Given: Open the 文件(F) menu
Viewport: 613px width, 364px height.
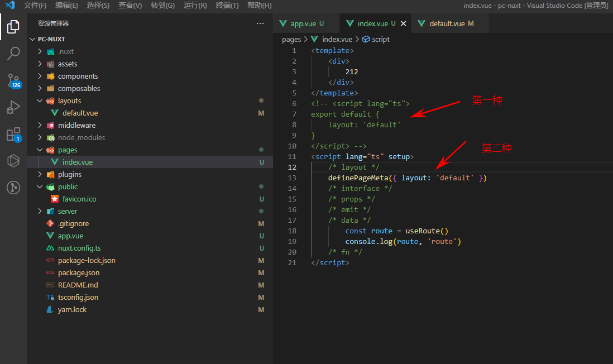Looking at the screenshot, I should 35,5.
